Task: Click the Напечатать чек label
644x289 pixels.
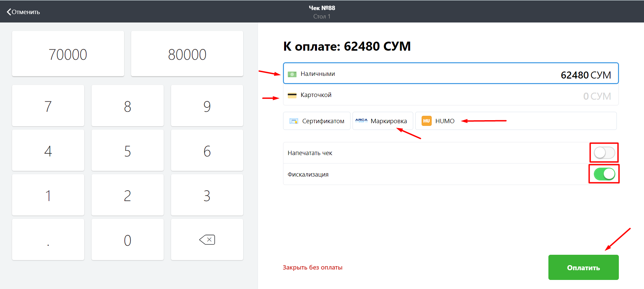Action: click(x=310, y=153)
